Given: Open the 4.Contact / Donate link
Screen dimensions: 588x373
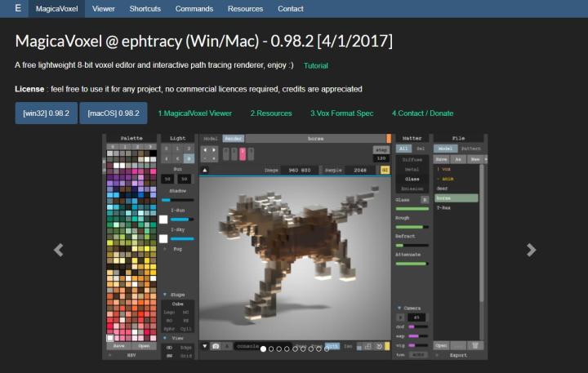Looking at the screenshot, I should click(423, 113).
